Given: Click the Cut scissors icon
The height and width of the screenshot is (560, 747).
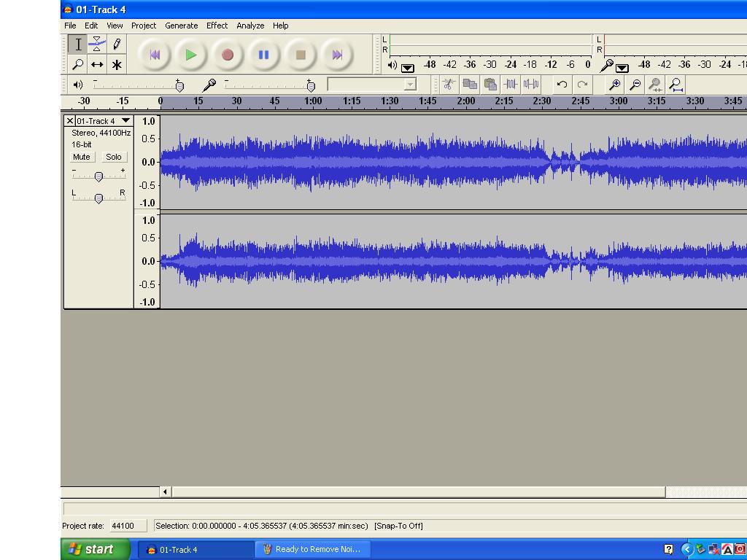Looking at the screenshot, I should point(449,85).
